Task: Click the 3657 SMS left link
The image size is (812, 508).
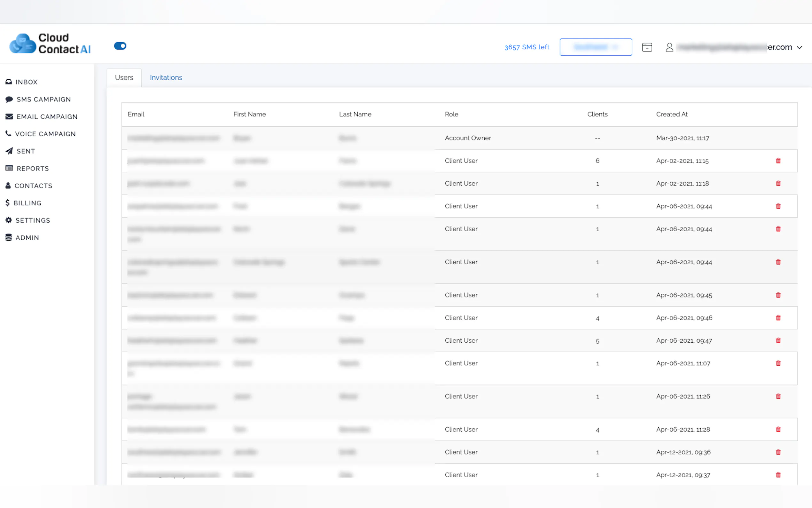Action: pyautogui.click(x=527, y=47)
